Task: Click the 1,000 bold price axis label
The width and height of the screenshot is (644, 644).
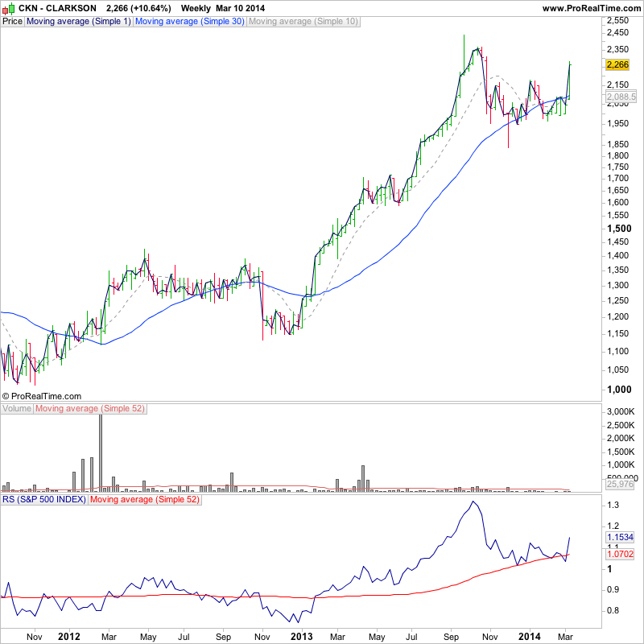Action: click(619, 390)
